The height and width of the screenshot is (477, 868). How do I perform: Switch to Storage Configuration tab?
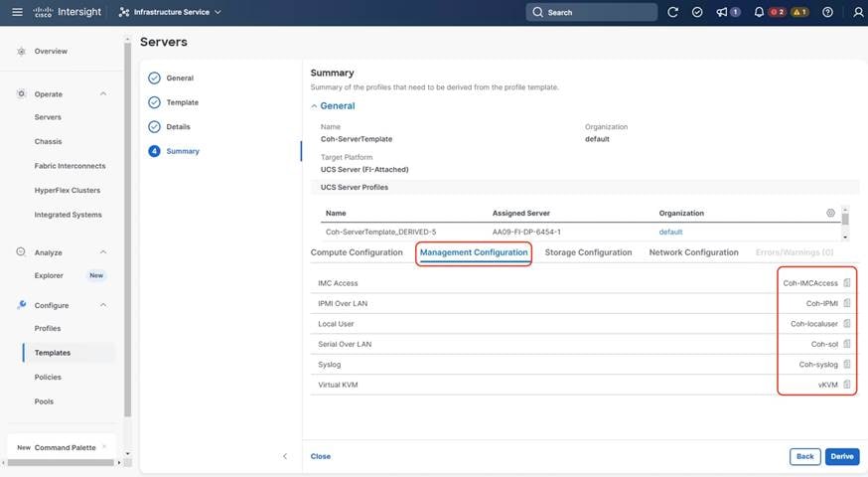pos(588,252)
